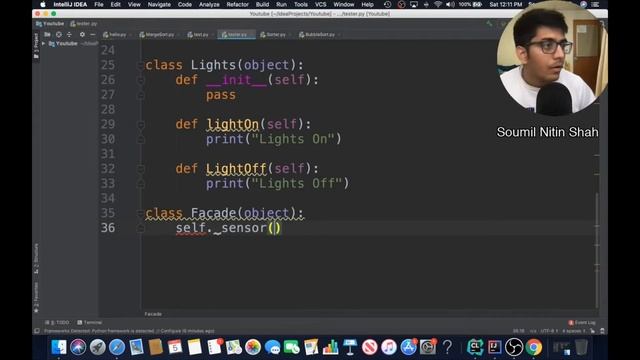The width and height of the screenshot is (640, 360).
Task: Collapse the LightOff method fold marker
Action: point(140,169)
